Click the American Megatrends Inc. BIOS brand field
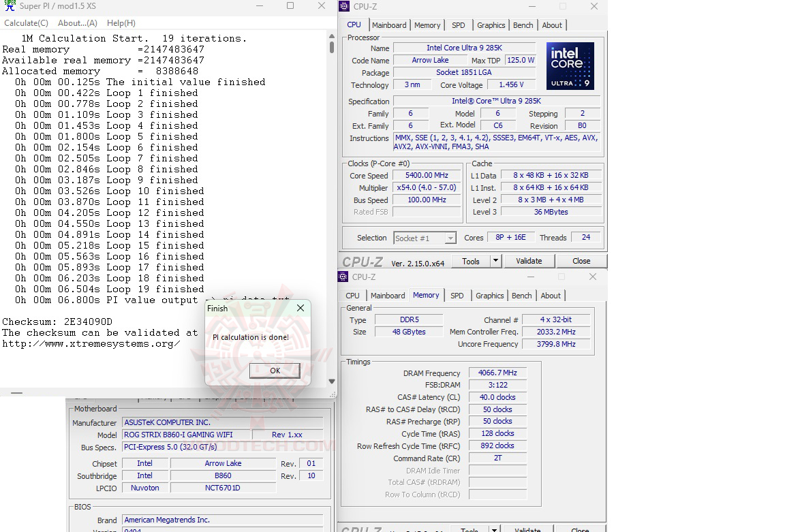The width and height of the screenshot is (785, 532). [x=223, y=520]
